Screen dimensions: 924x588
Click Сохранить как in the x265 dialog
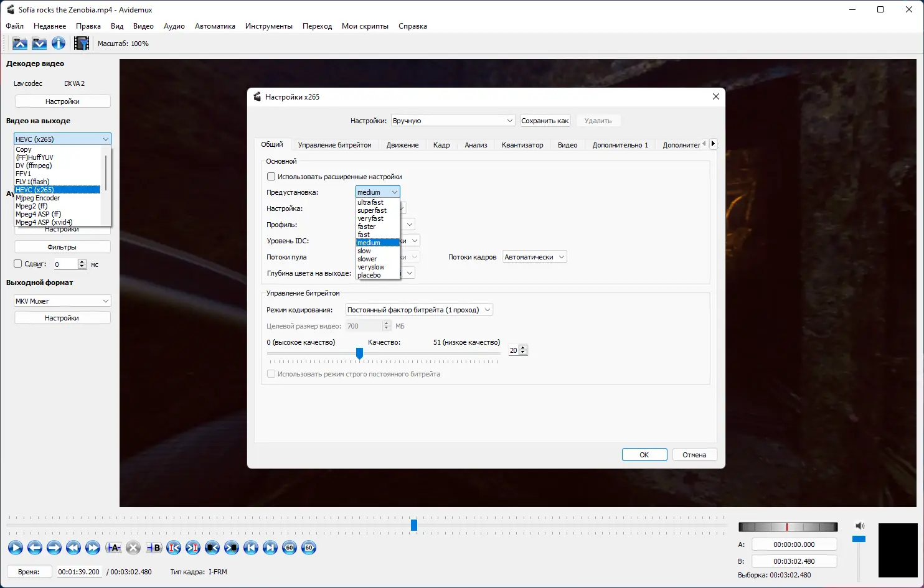(545, 120)
